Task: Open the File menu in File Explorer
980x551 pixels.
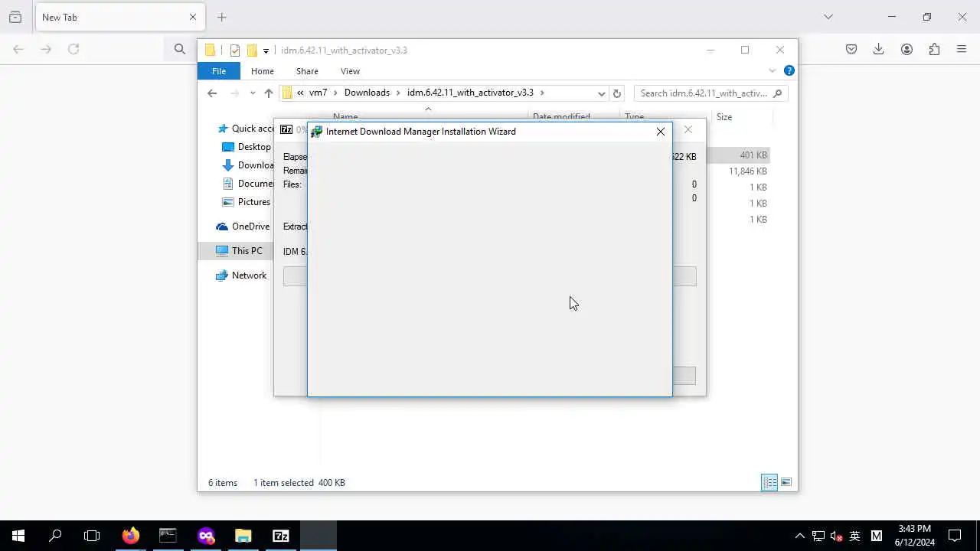Action: (219, 71)
